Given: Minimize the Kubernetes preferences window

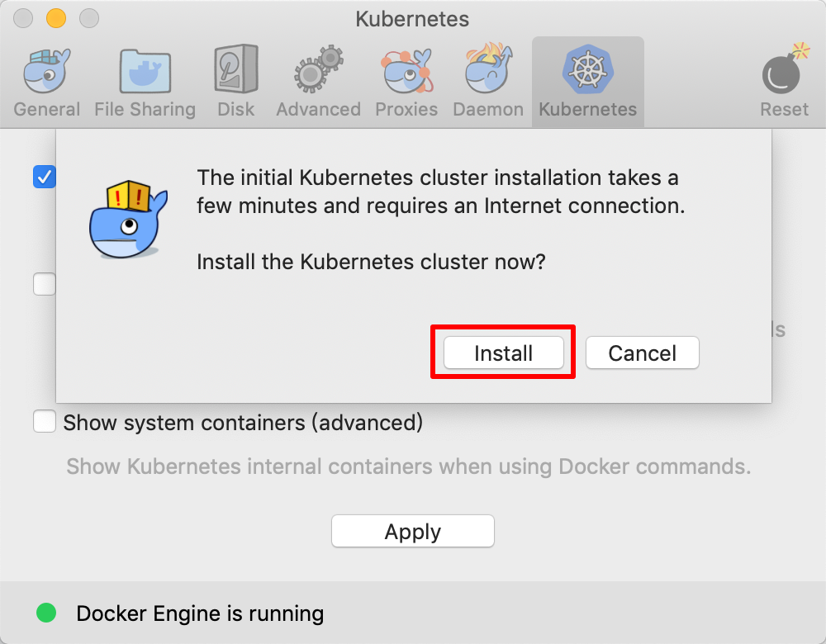Looking at the screenshot, I should [56, 18].
